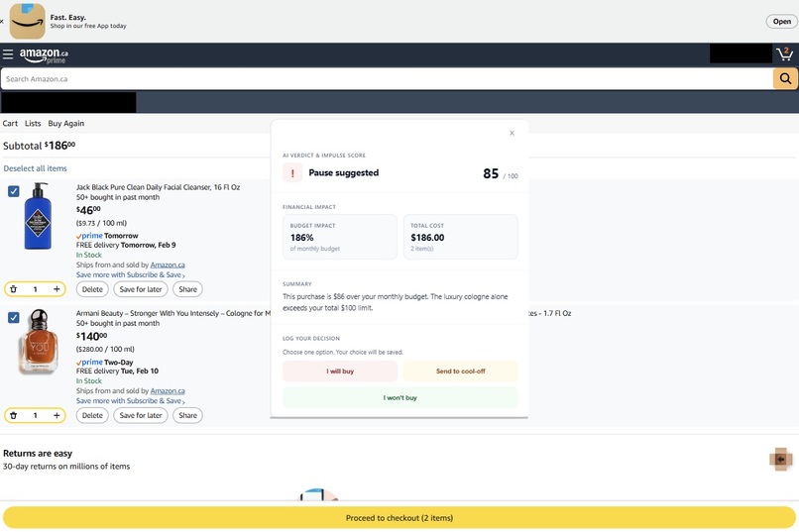Screen dimensions: 799x532
Task: Click the $46.00 cleanser price
Action: (x=88, y=210)
